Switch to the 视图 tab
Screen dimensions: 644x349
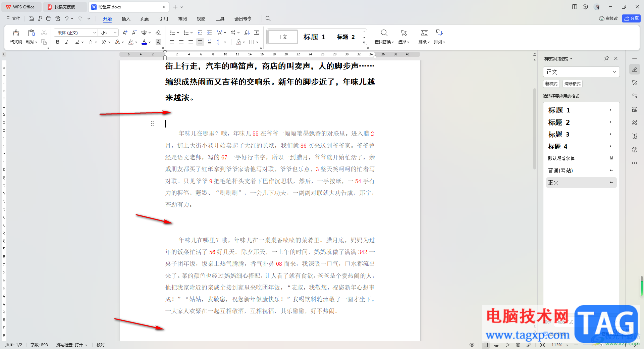click(x=201, y=19)
